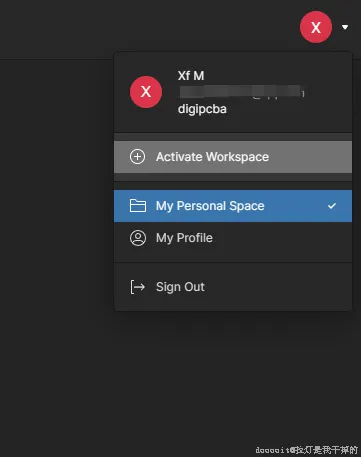Click the user avatar inside account menu
The height and width of the screenshot is (457, 361).
[x=146, y=92]
